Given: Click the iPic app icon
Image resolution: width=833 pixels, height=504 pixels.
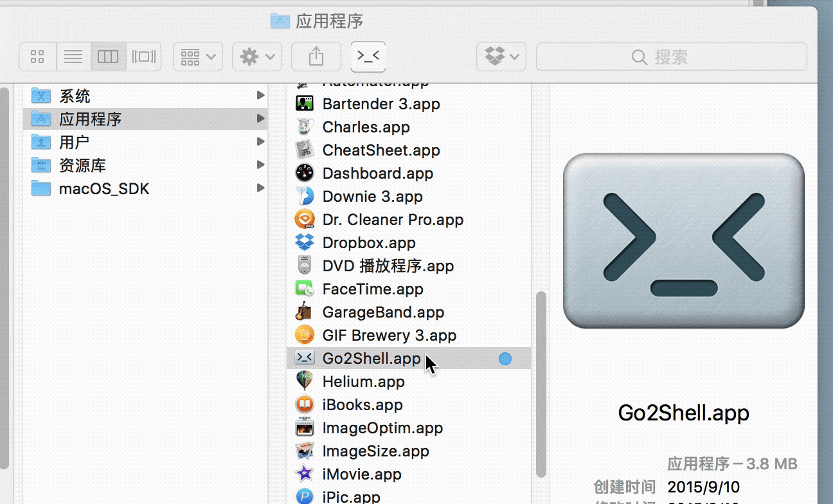Looking at the screenshot, I should pyautogui.click(x=304, y=496).
